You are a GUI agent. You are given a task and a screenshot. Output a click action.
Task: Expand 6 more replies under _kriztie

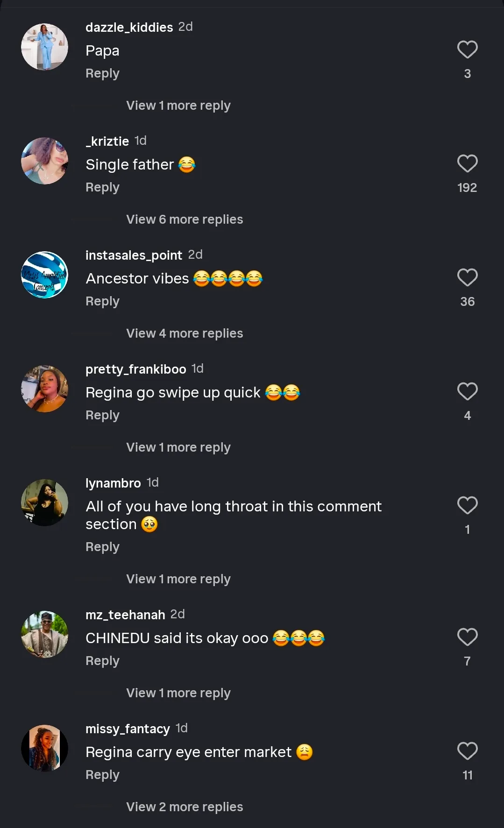click(185, 219)
